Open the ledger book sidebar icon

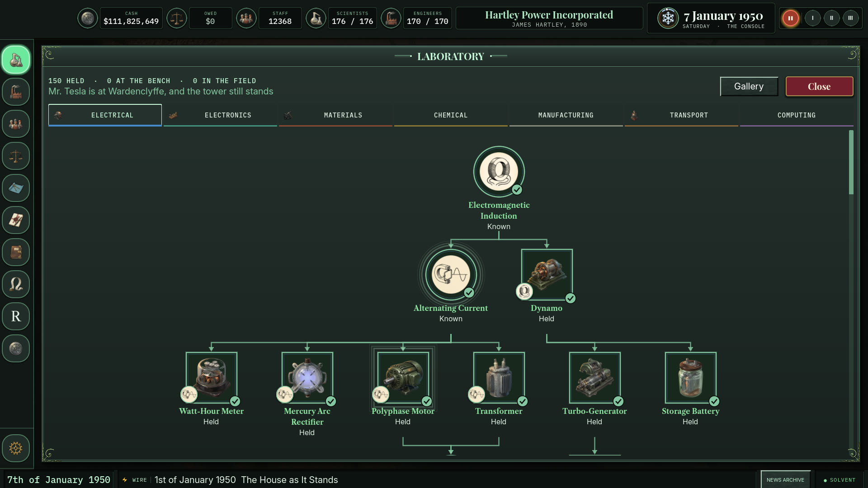pos(16,252)
